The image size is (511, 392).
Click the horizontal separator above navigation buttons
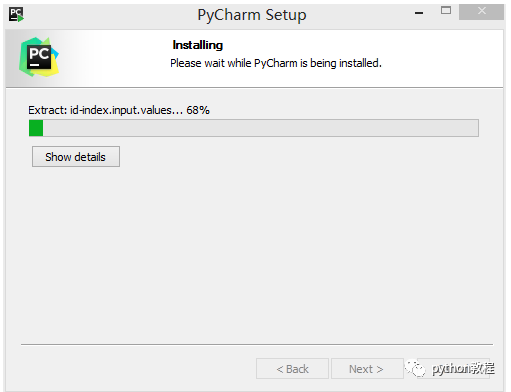[x=257, y=344]
